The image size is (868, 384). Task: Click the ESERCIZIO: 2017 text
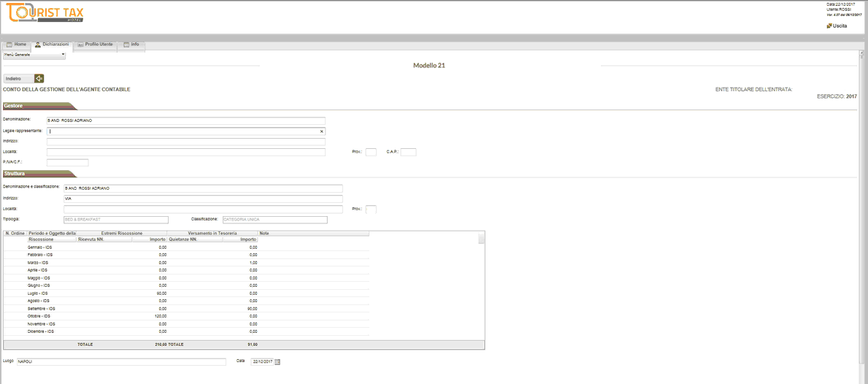coord(837,96)
